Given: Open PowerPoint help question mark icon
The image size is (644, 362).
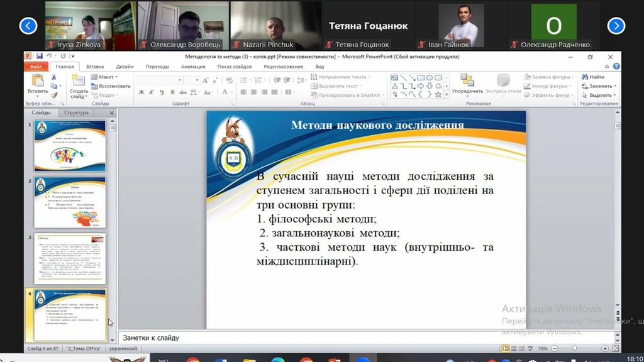Looking at the screenshot, I should point(616,66).
